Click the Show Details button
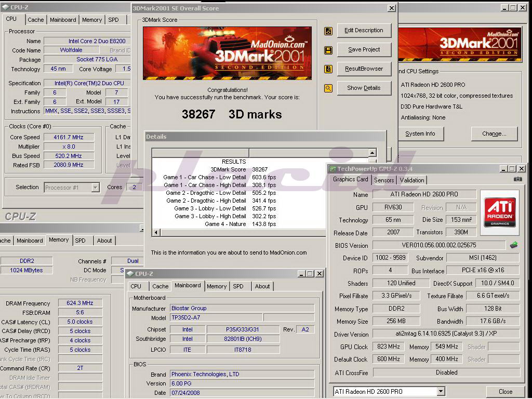 [x=364, y=88]
